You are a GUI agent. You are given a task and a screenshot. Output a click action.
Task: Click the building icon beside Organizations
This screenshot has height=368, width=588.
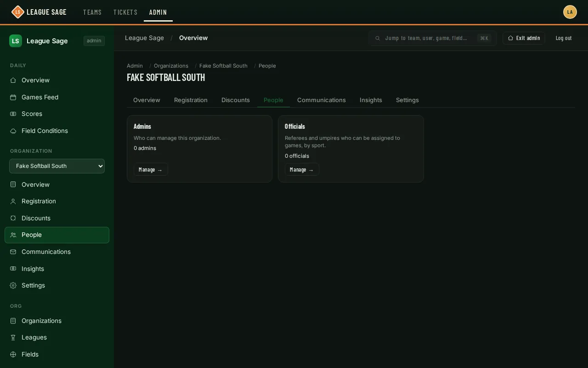(13, 321)
